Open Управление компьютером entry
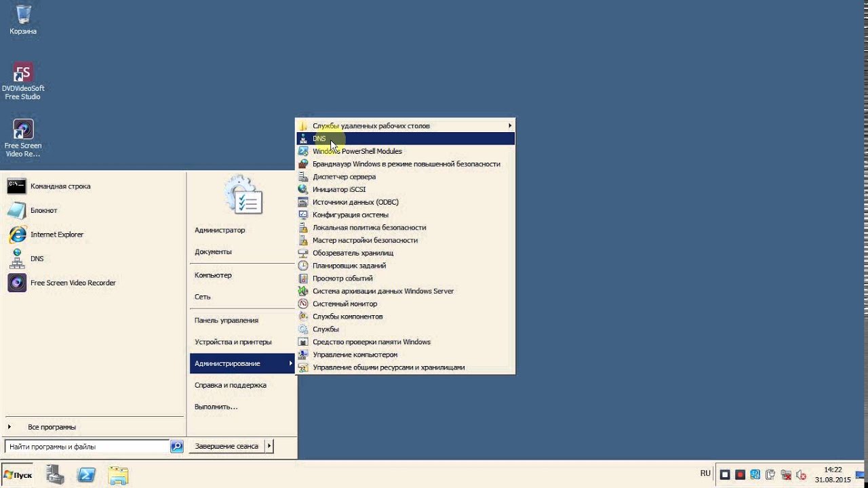Viewport: 868px width, 488px height. [406, 354]
